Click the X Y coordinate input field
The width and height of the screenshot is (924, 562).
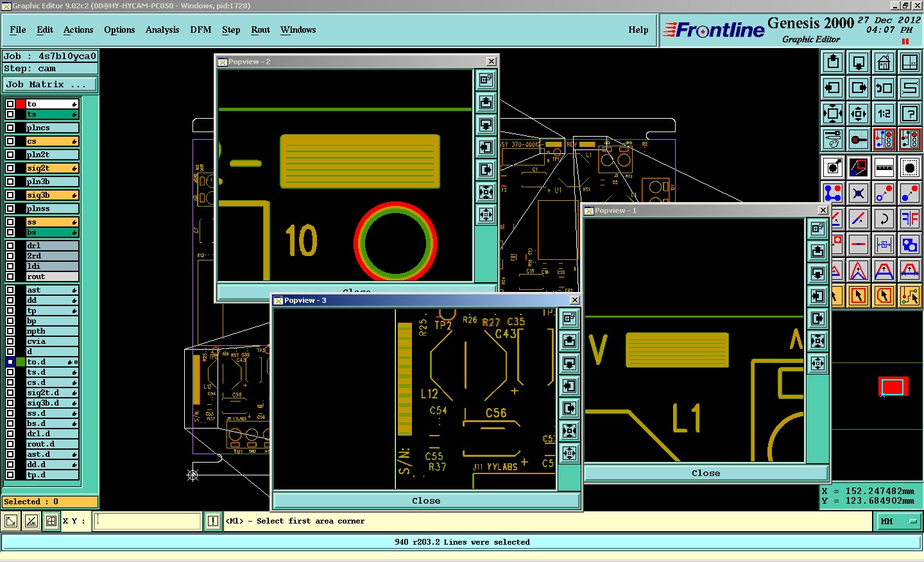coord(148,521)
